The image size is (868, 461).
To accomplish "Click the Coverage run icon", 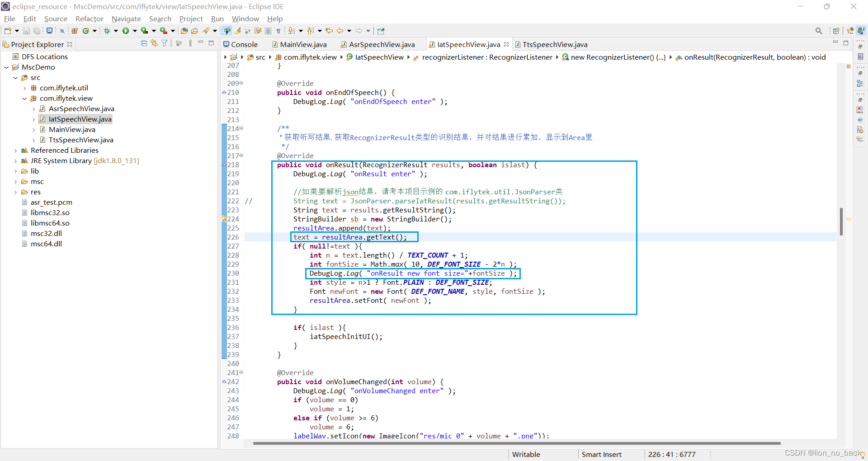I will 144,31.
